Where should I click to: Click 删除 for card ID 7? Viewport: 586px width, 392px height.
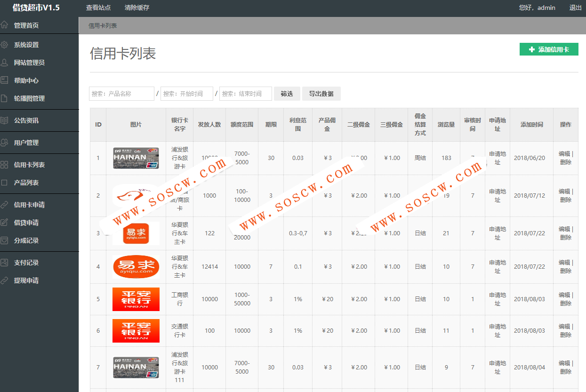coord(566,371)
